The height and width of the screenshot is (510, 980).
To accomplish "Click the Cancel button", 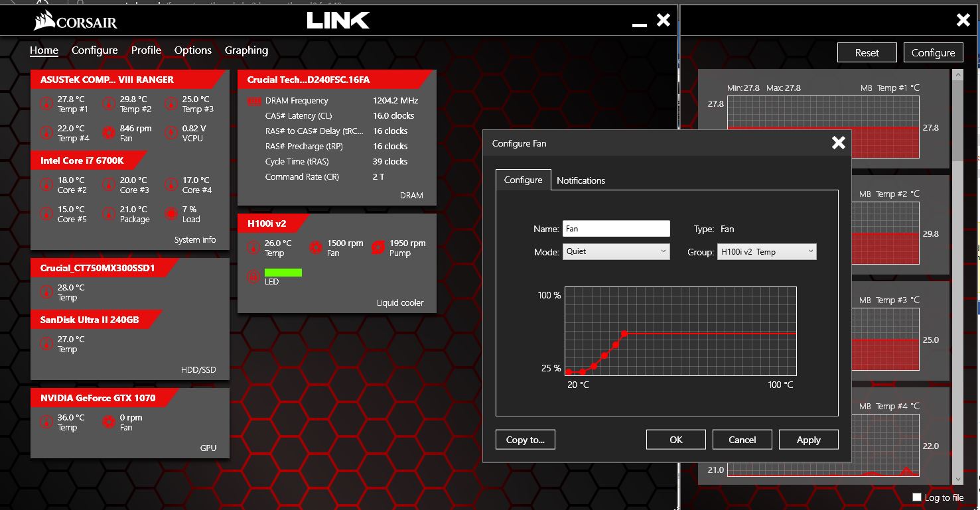I will point(742,440).
